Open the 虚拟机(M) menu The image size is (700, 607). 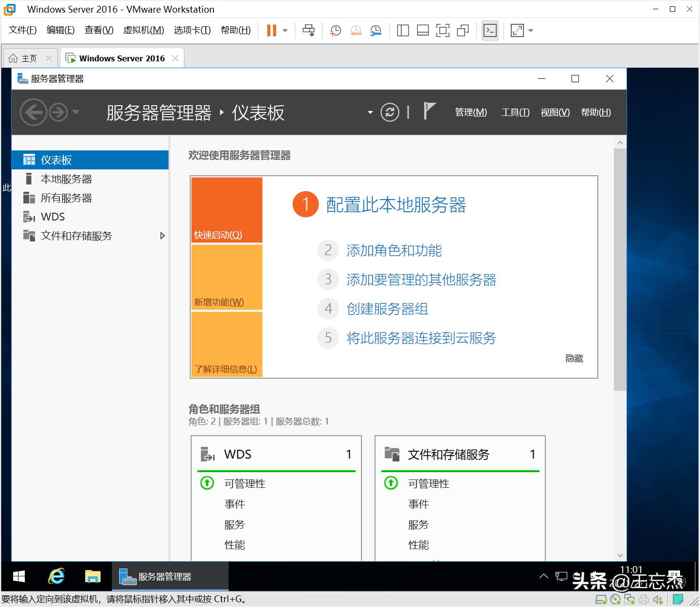143,30
